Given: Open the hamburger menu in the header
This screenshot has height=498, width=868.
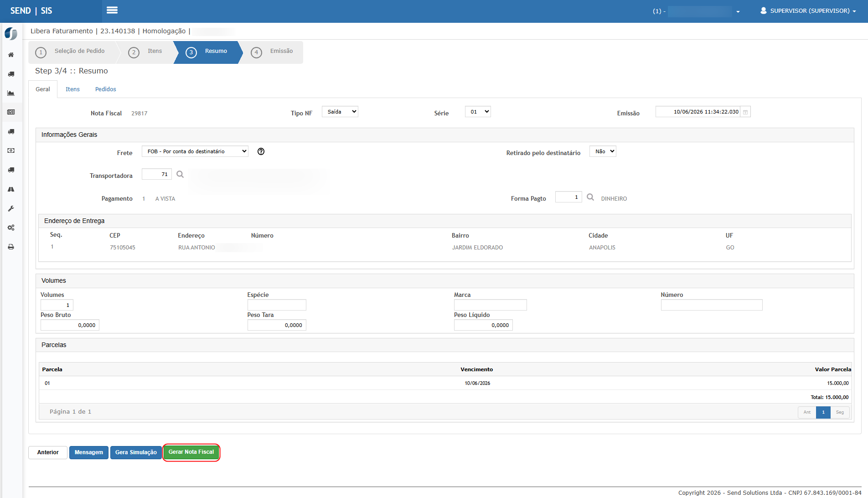Looking at the screenshot, I should click(x=112, y=10).
